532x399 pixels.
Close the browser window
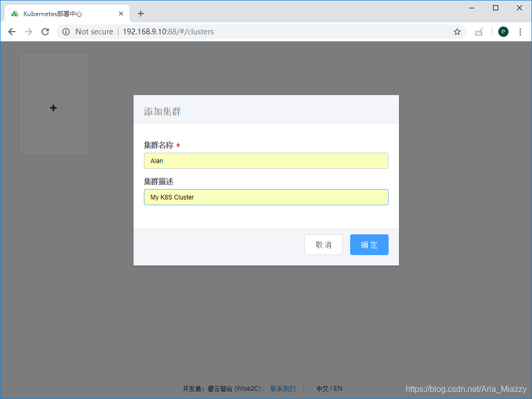coord(520,8)
